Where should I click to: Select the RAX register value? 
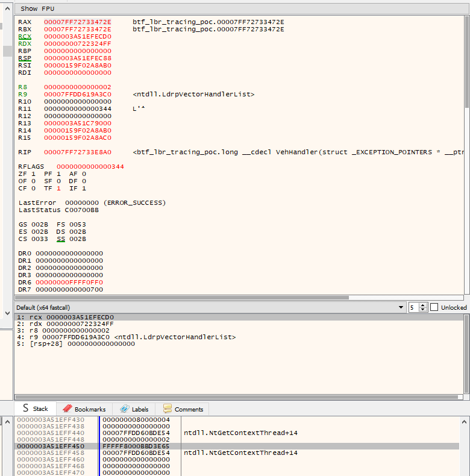click(x=77, y=22)
